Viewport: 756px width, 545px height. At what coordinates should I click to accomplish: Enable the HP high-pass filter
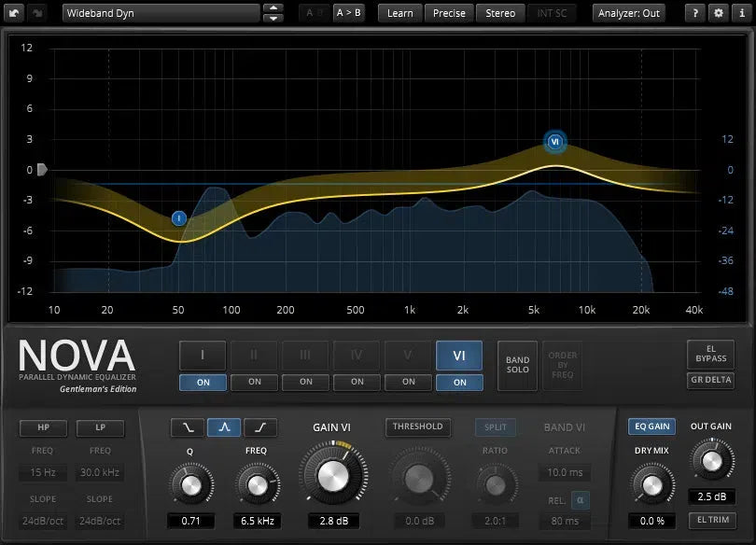click(x=44, y=428)
